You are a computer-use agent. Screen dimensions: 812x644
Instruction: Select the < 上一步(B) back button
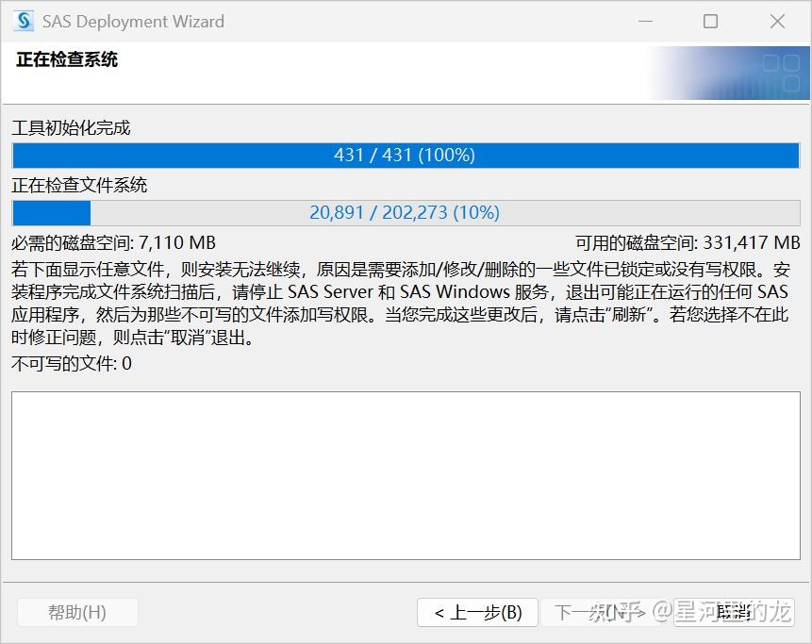tap(477, 612)
